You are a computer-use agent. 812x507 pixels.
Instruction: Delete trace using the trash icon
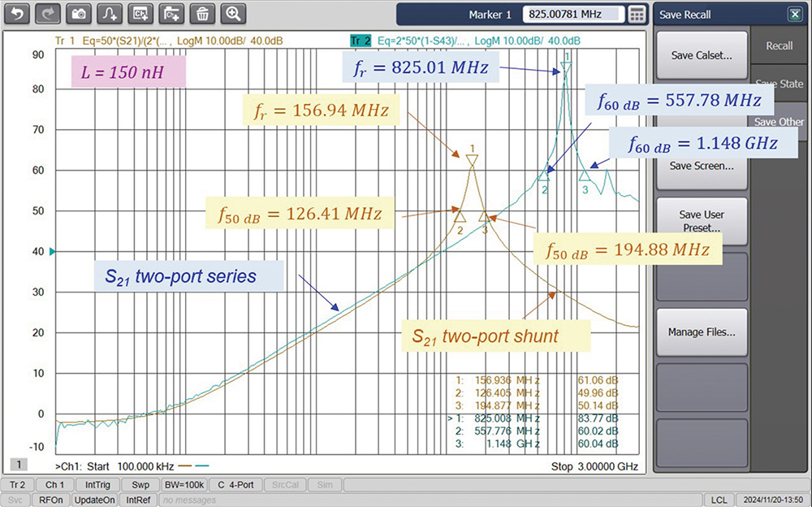click(x=203, y=14)
